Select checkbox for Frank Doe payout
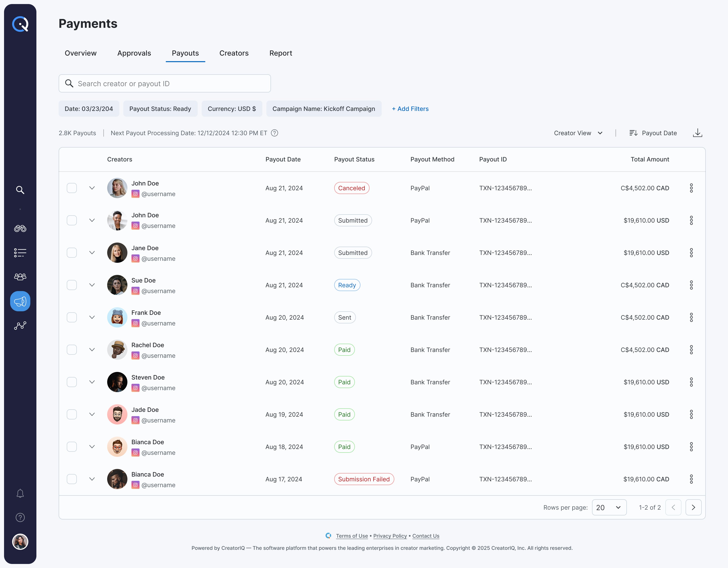Viewport: 728px width, 568px height. 72,318
